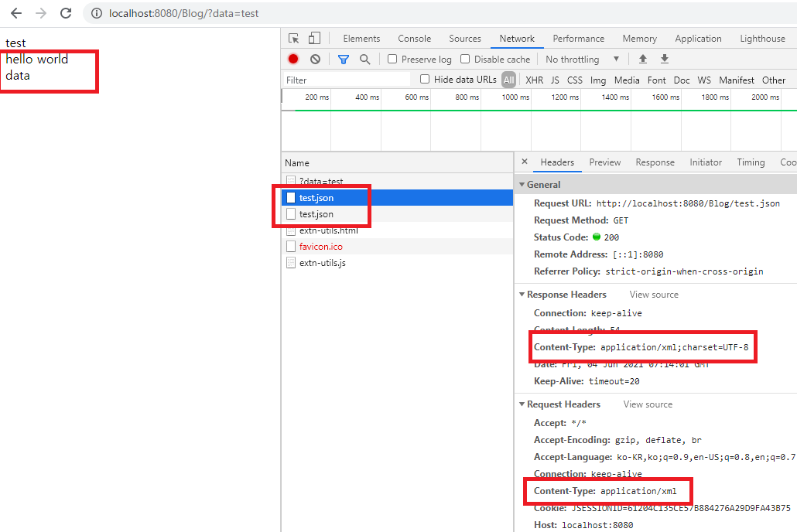The image size is (797, 532).
Task: Toggle the device toolbar icon
Action: [314, 39]
